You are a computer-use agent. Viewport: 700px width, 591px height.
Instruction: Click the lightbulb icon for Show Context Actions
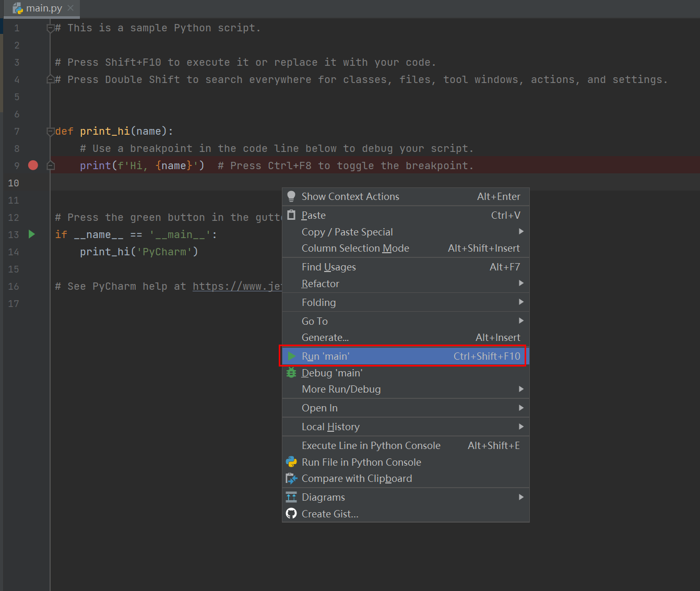[291, 196]
